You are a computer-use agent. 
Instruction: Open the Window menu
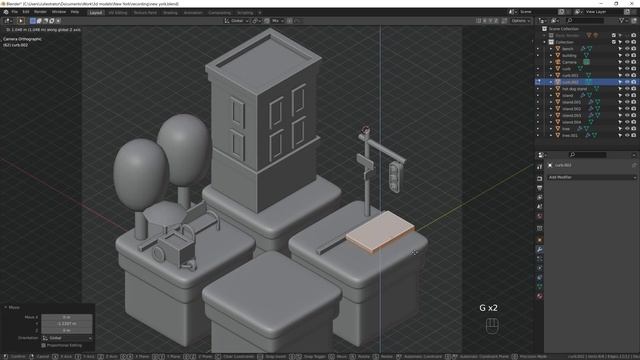[x=59, y=12]
